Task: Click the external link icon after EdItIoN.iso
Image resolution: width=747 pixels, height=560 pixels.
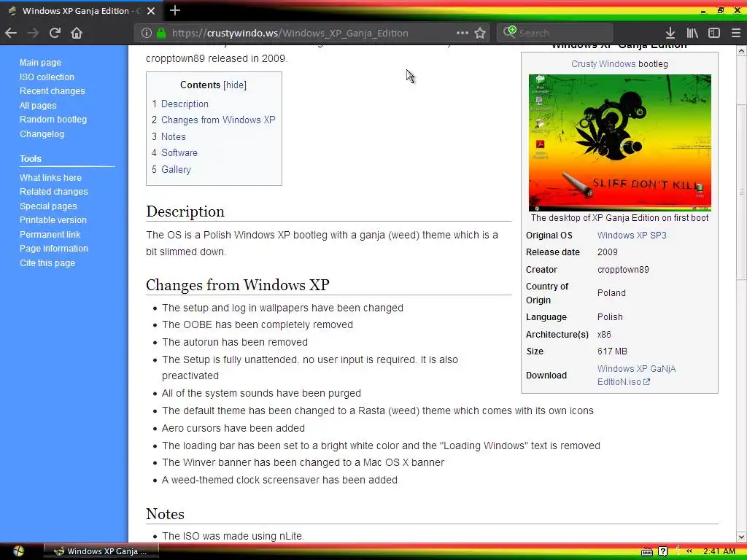Action: point(646,382)
